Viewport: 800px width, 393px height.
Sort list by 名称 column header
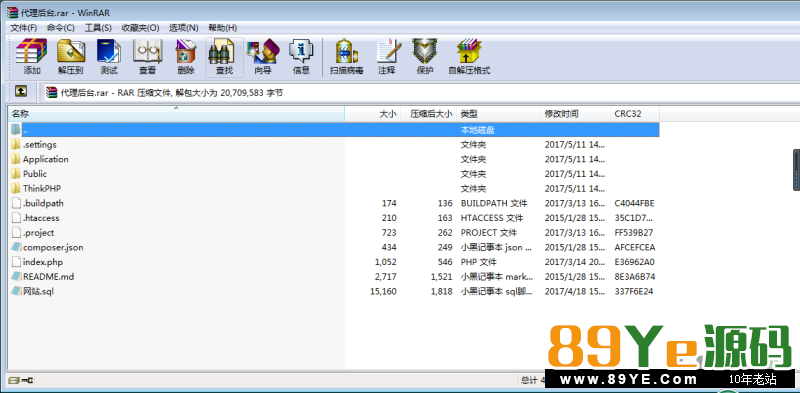tap(177, 114)
